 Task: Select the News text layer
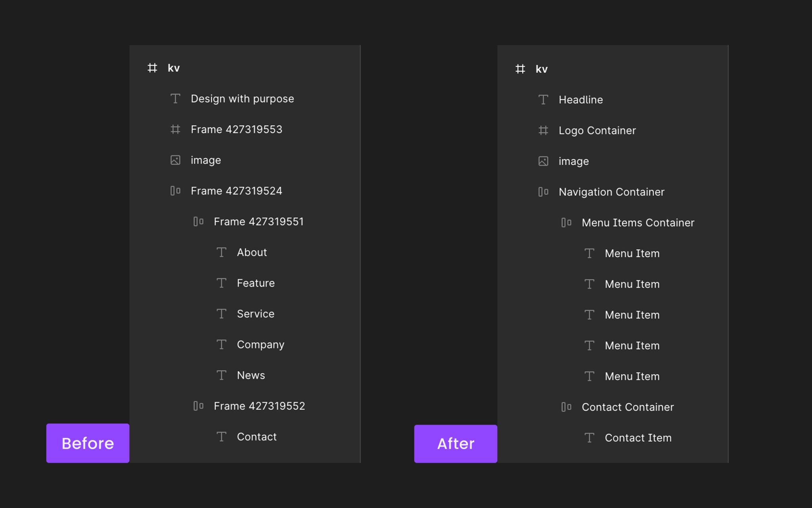pos(251,375)
